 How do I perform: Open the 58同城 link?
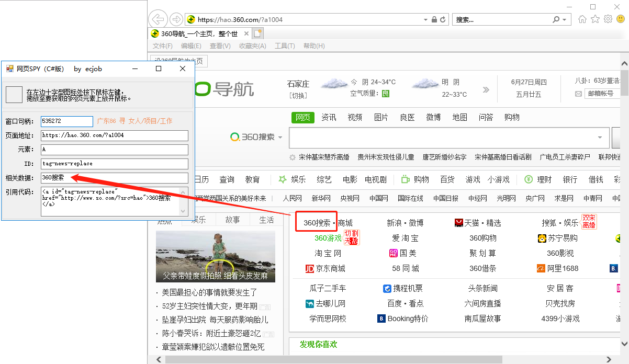406,268
